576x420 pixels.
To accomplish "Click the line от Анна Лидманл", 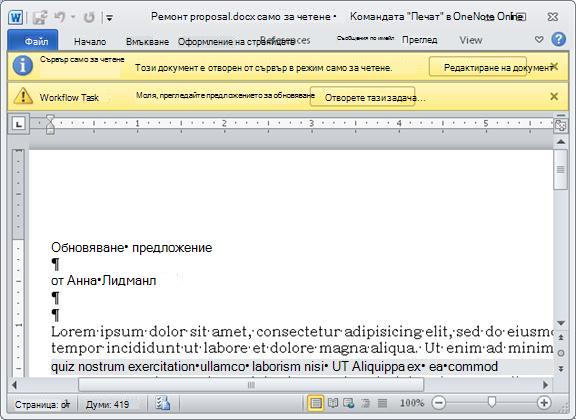I will 104,281.
